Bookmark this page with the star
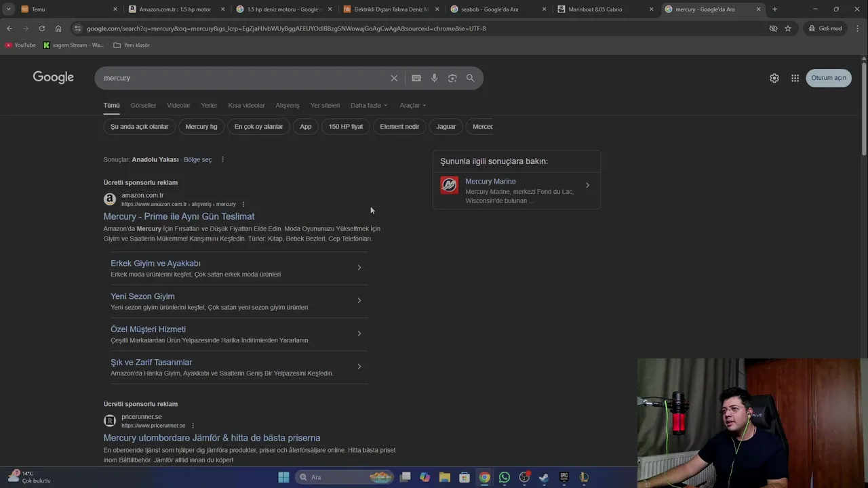868x488 pixels. pyautogui.click(x=788, y=28)
